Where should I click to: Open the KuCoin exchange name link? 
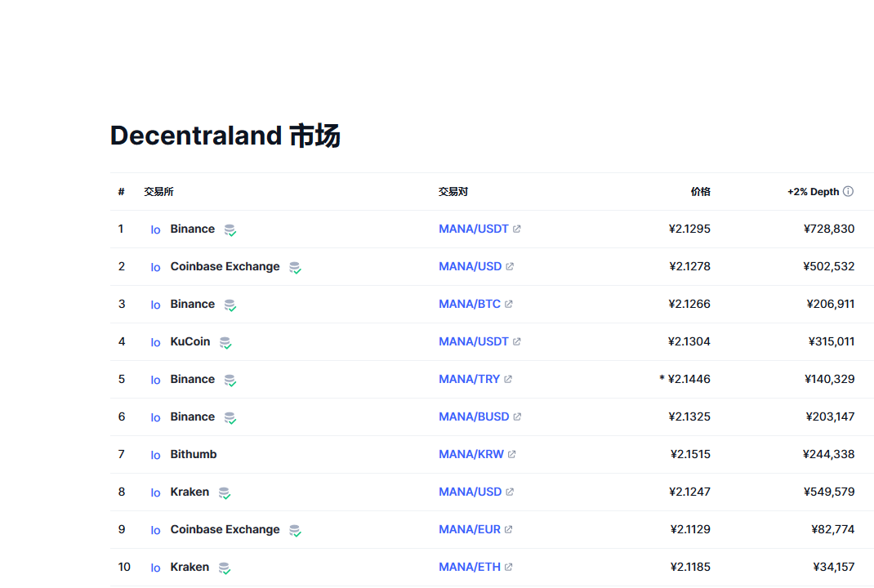(x=190, y=342)
